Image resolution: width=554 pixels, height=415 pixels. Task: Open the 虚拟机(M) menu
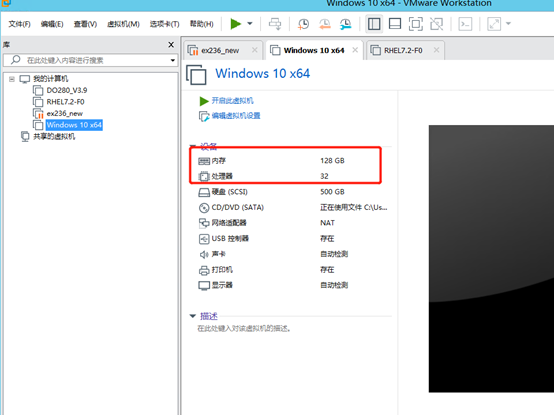pos(123,24)
